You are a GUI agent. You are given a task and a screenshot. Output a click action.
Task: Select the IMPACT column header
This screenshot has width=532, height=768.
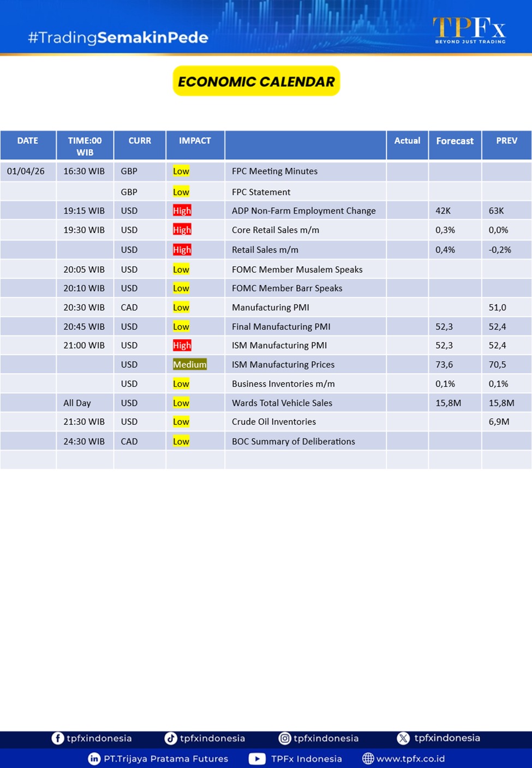(195, 141)
